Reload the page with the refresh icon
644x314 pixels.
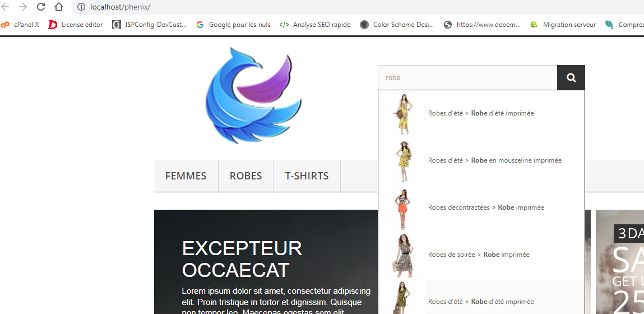[41, 7]
